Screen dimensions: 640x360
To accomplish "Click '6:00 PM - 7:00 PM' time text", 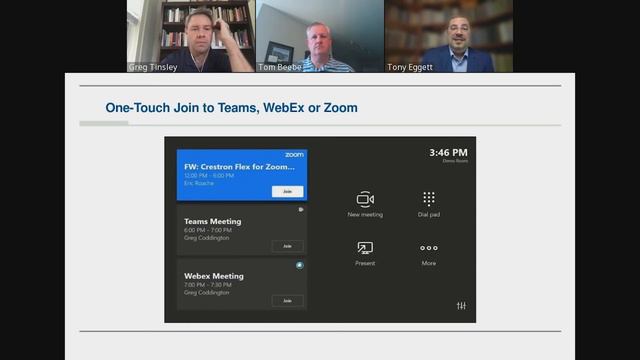I will pyautogui.click(x=208, y=230).
